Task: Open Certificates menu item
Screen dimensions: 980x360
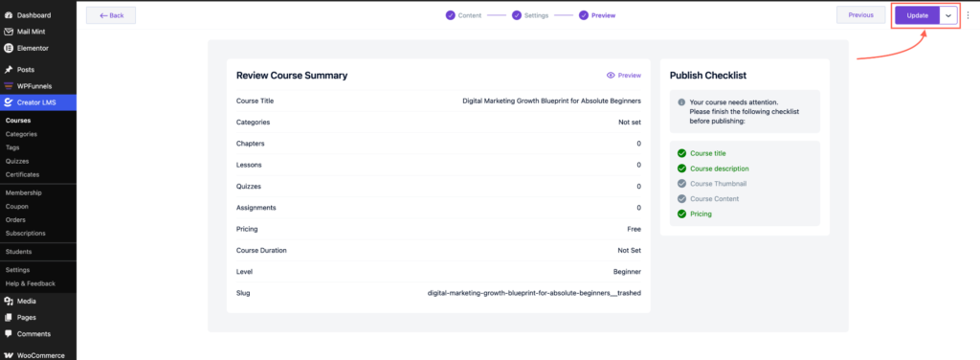Action: point(23,174)
